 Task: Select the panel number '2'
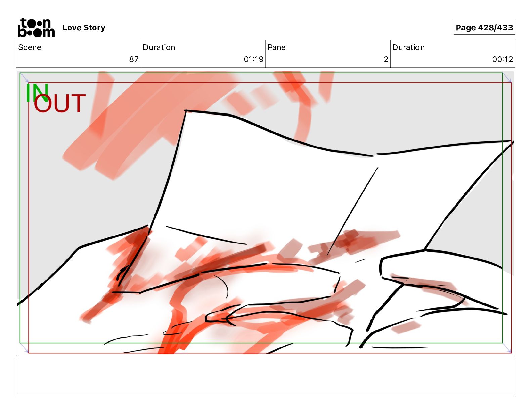click(x=386, y=59)
